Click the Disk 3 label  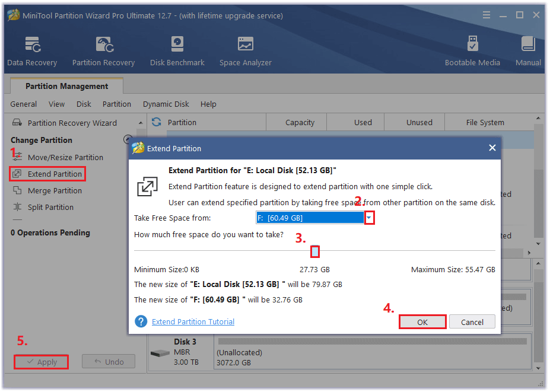pyautogui.click(x=185, y=342)
